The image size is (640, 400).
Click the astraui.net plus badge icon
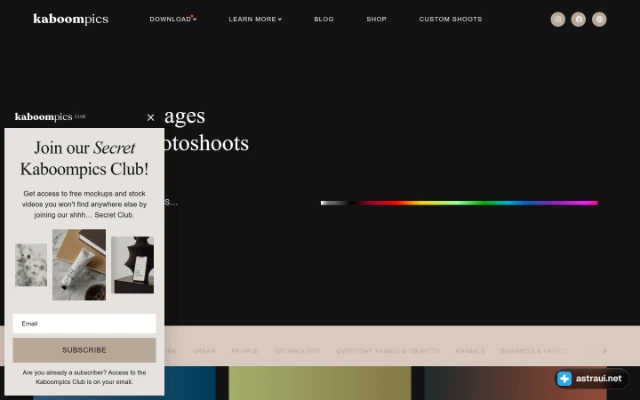(x=564, y=378)
